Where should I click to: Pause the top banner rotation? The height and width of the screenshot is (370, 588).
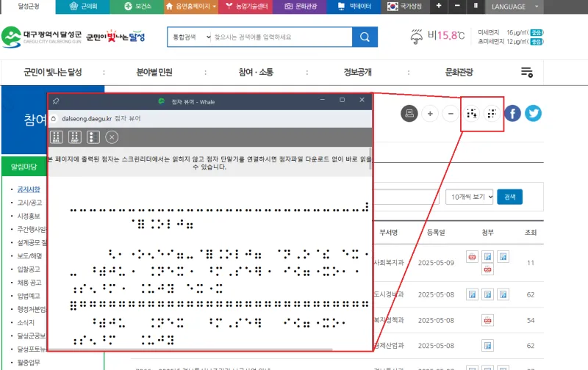point(475,6)
